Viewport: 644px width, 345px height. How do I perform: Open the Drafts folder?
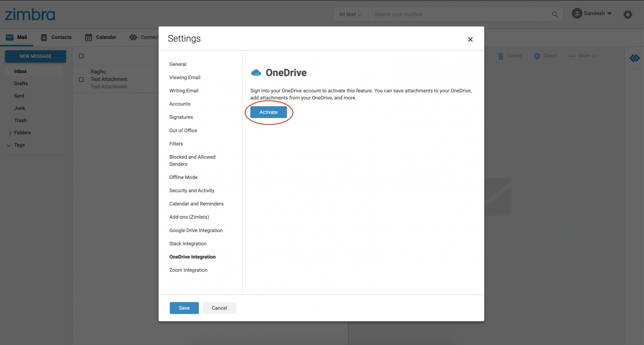click(x=21, y=84)
